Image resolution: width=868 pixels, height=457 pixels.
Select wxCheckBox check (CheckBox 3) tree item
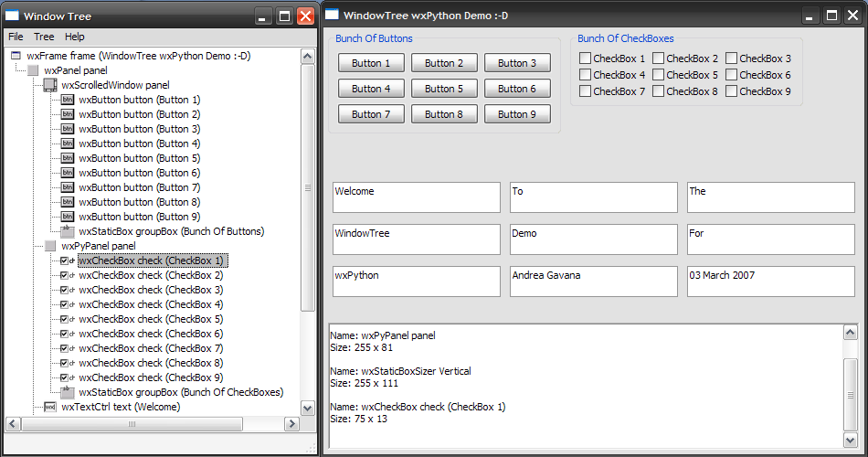click(x=151, y=290)
